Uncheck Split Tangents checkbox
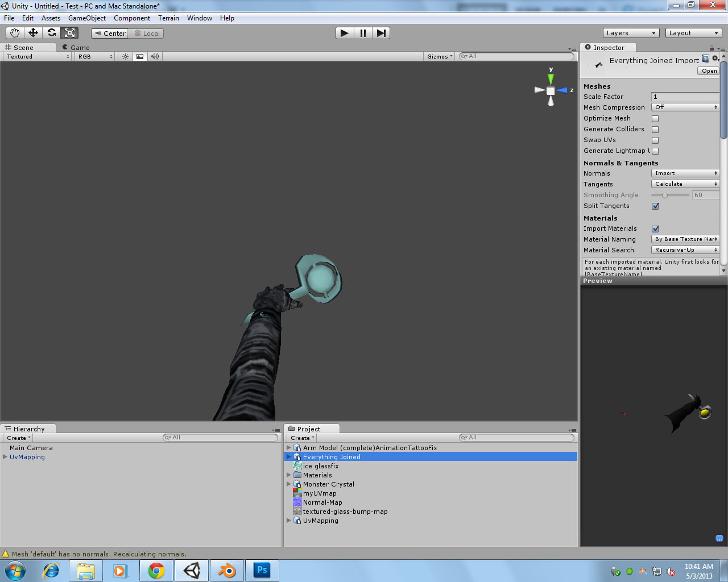Image resolution: width=728 pixels, height=582 pixels. tap(655, 206)
